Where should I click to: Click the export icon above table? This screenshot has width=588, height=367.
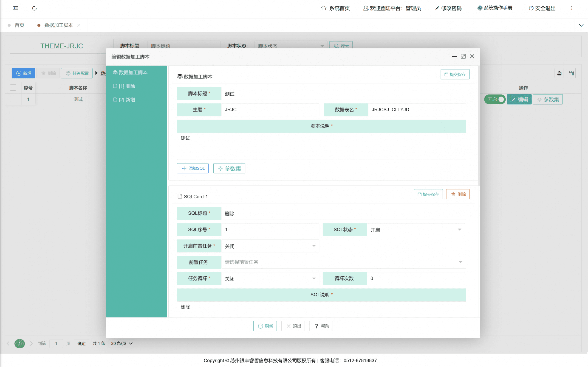click(x=559, y=73)
